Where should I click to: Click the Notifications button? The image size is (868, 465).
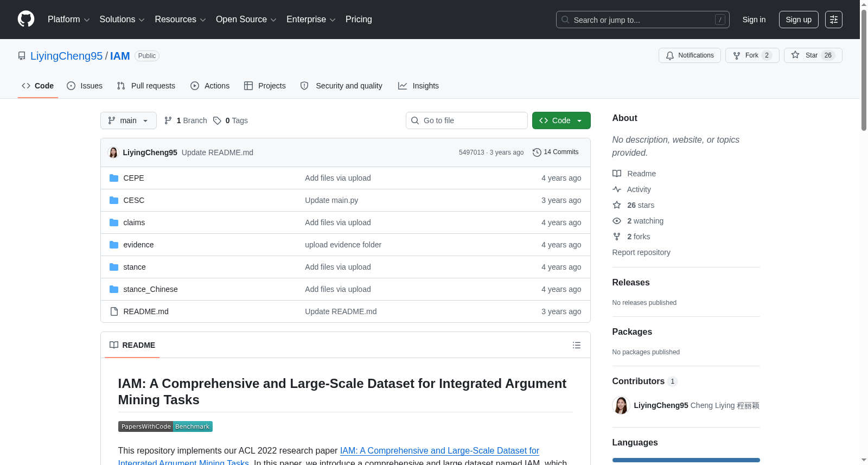click(x=690, y=55)
